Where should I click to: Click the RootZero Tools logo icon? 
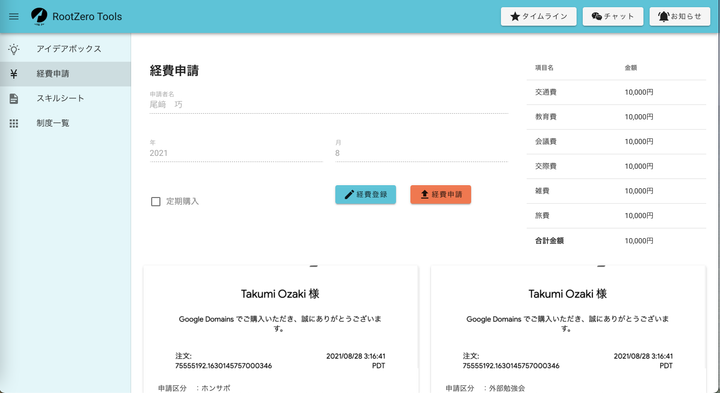click(x=39, y=16)
